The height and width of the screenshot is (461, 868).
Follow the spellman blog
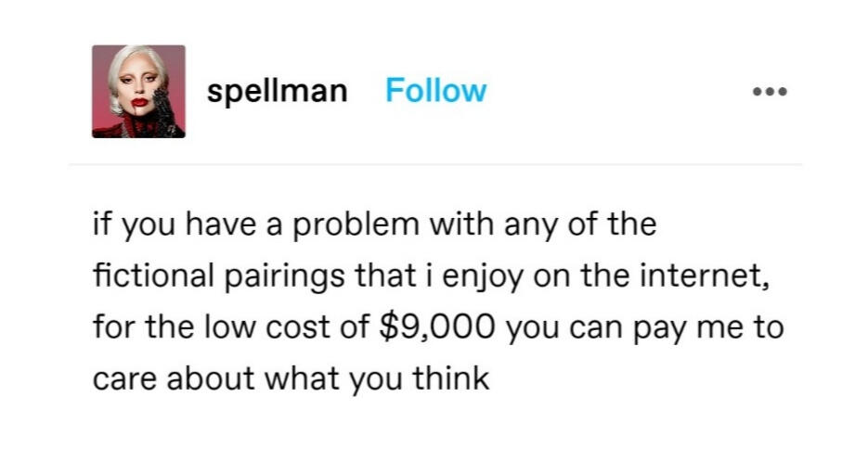coord(435,91)
